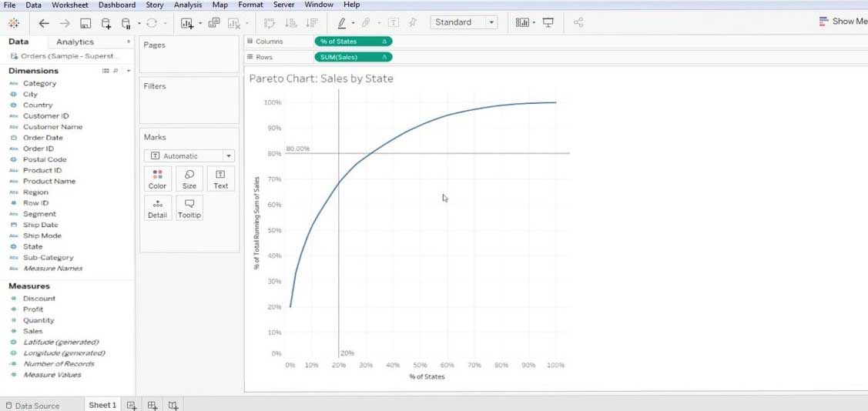Toggle show mark labels T icon

pyautogui.click(x=393, y=22)
